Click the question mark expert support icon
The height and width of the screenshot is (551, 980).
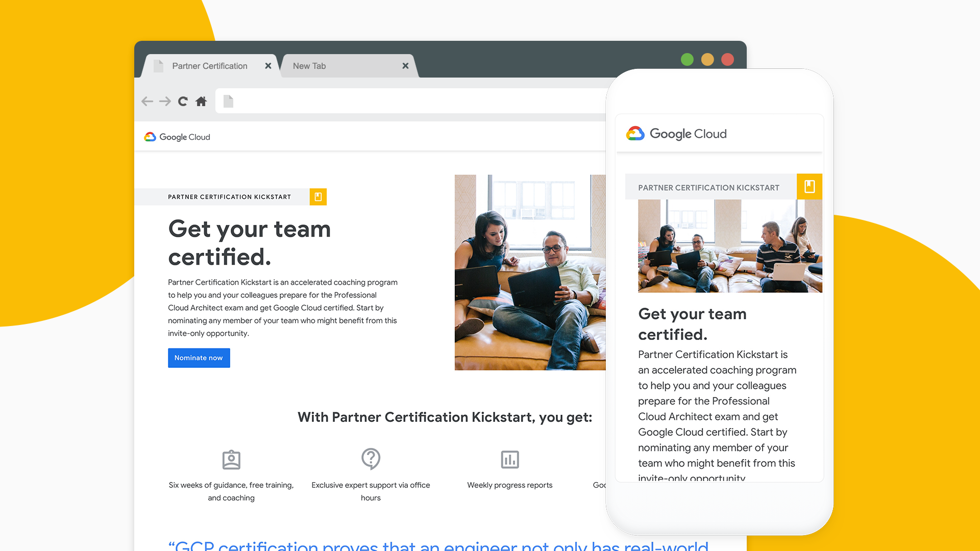point(371,459)
